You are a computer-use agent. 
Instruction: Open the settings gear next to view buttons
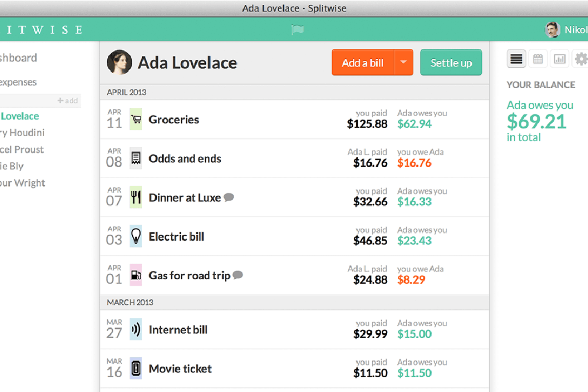(x=581, y=59)
